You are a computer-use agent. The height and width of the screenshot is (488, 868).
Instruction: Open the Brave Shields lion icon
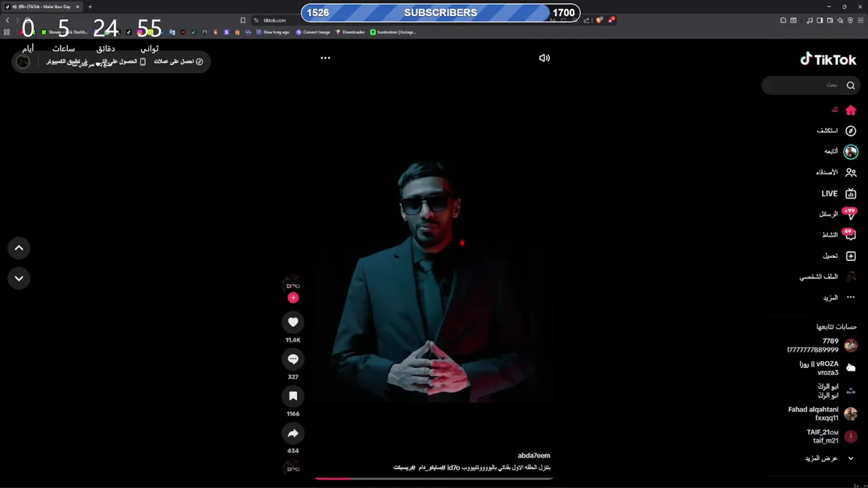pyautogui.click(x=599, y=20)
